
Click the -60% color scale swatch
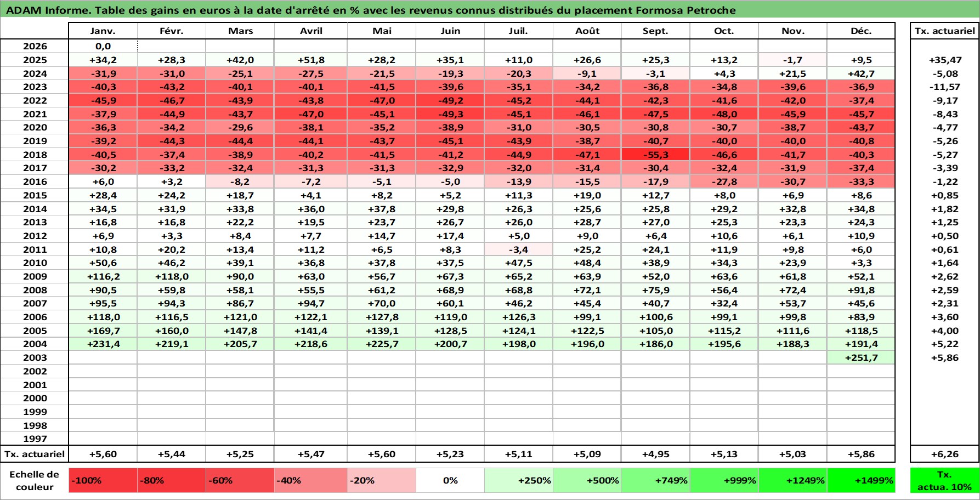coord(240,480)
